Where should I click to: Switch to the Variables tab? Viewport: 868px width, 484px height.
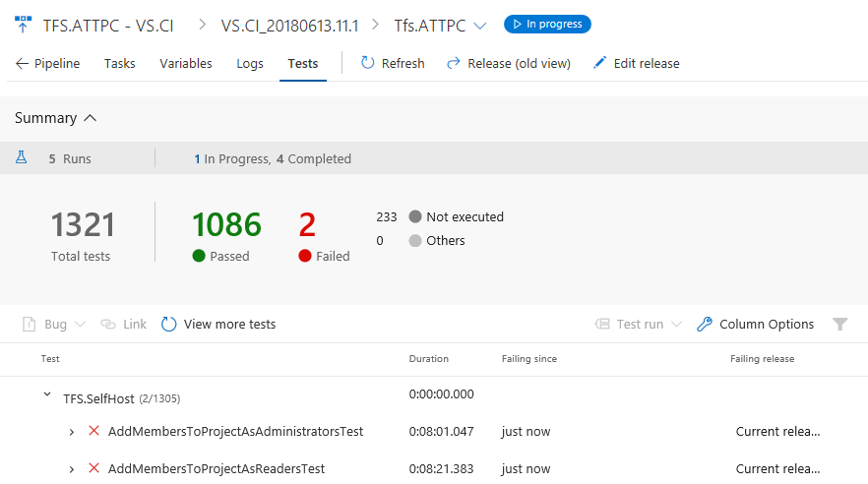[x=185, y=64]
